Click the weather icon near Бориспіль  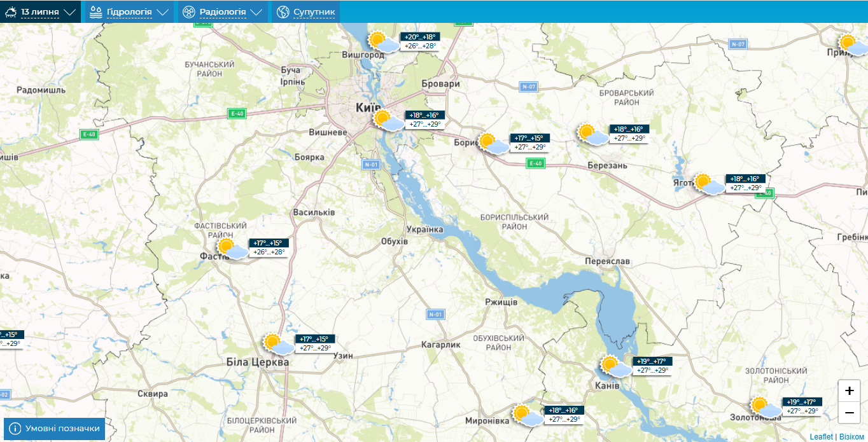click(x=493, y=143)
